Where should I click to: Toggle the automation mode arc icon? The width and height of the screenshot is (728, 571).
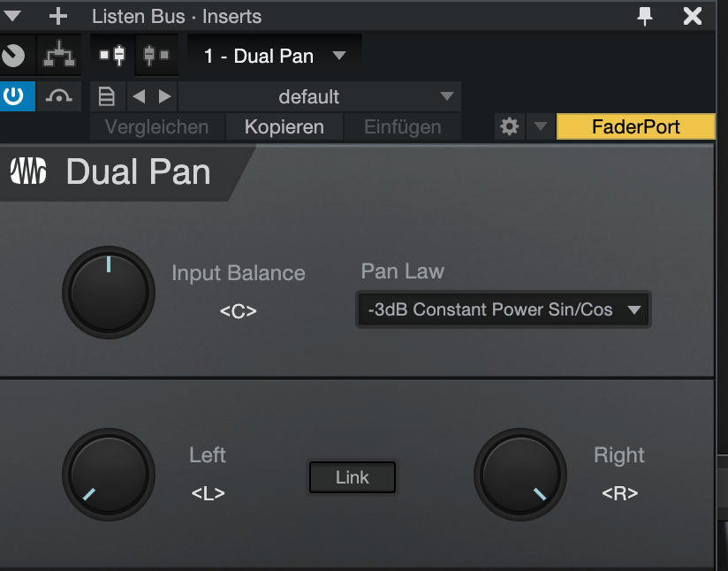pos(59,96)
